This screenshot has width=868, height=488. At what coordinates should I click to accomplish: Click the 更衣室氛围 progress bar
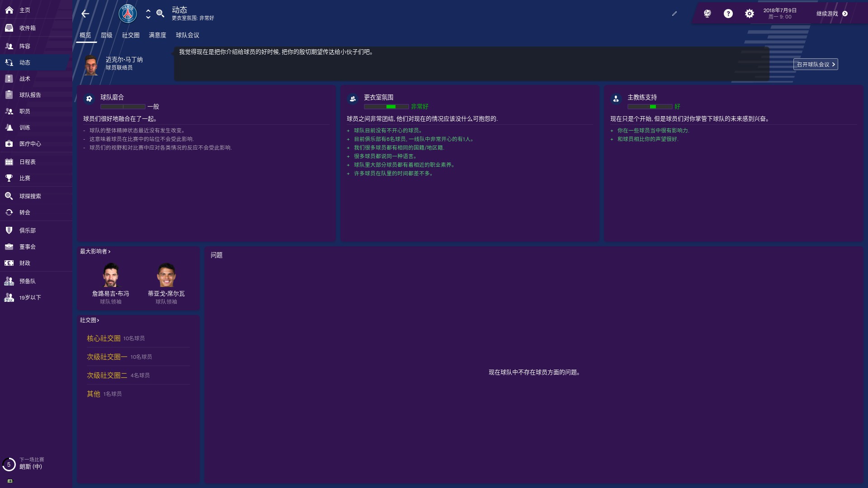386,107
